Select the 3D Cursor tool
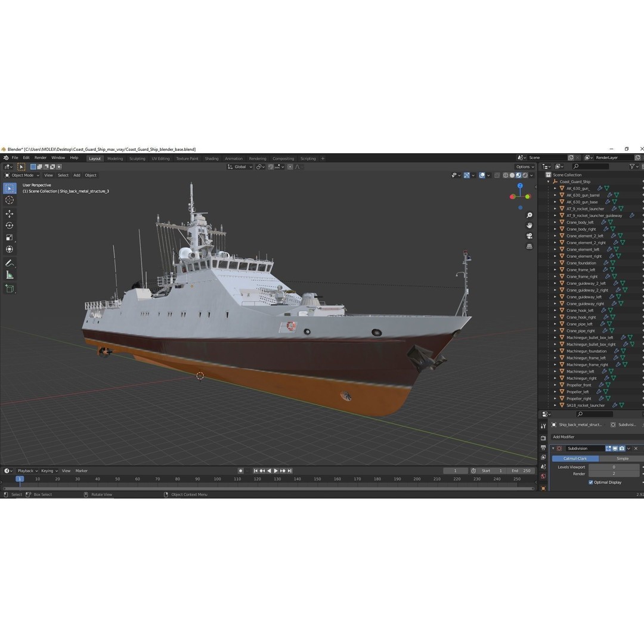Screen dimensions: 644x644 pyautogui.click(x=10, y=200)
